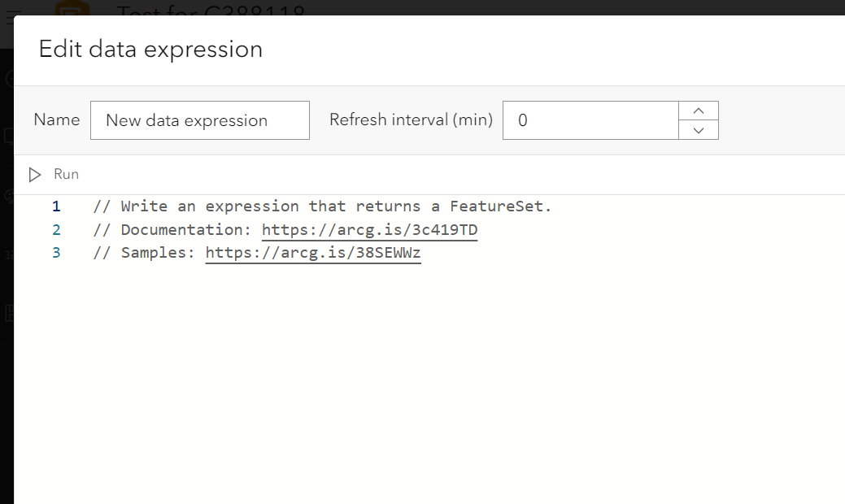Click line number 3 in the code editor

coord(55,252)
